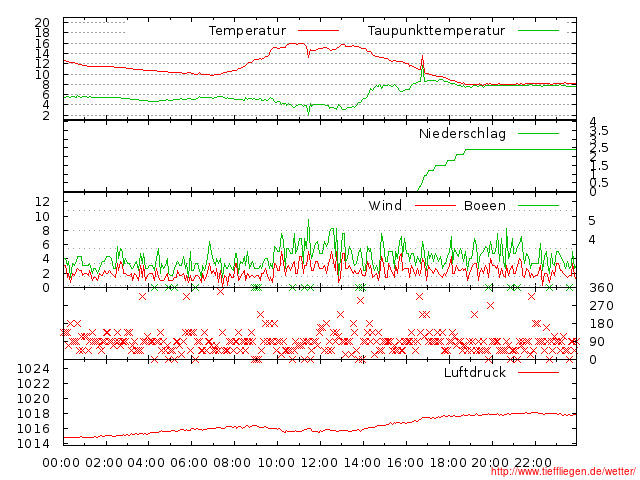The height and width of the screenshot is (480, 640).
Task: Click the red line sample beside Wind
Action: [x=435, y=206]
